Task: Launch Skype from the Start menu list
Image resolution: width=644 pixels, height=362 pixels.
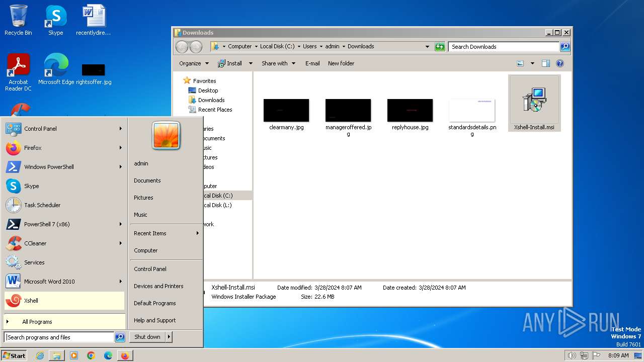Action: (64, 186)
